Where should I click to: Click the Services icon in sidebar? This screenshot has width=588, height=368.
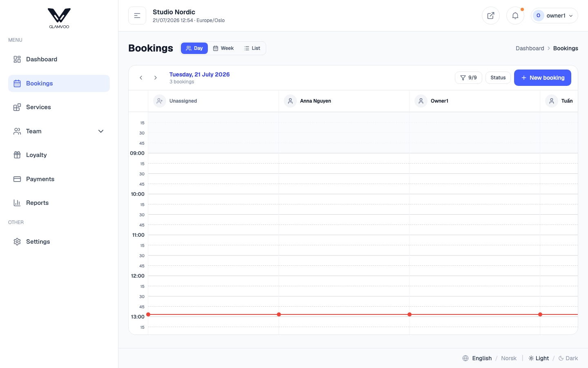coord(17,107)
